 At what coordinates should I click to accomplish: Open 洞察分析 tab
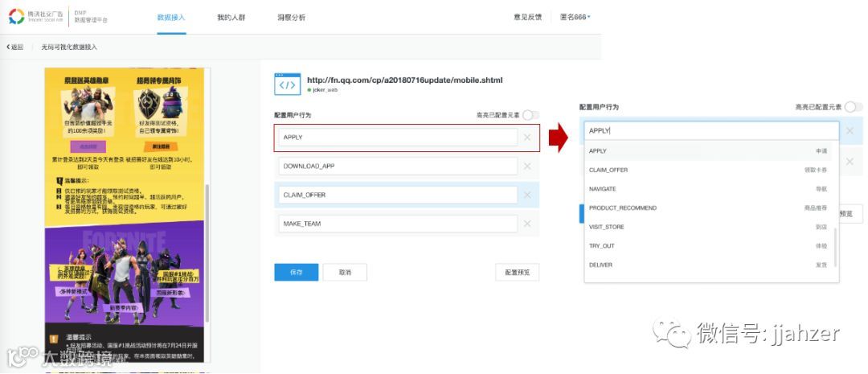pyautogui.click(x=291, y=18)
